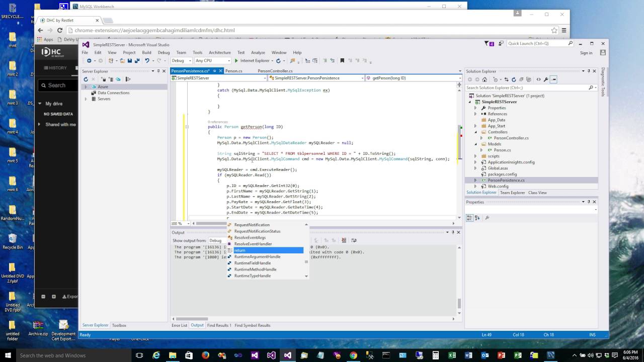Switch to the Error List tab
This screenshot has width=644, height=362.
point(179,325)
